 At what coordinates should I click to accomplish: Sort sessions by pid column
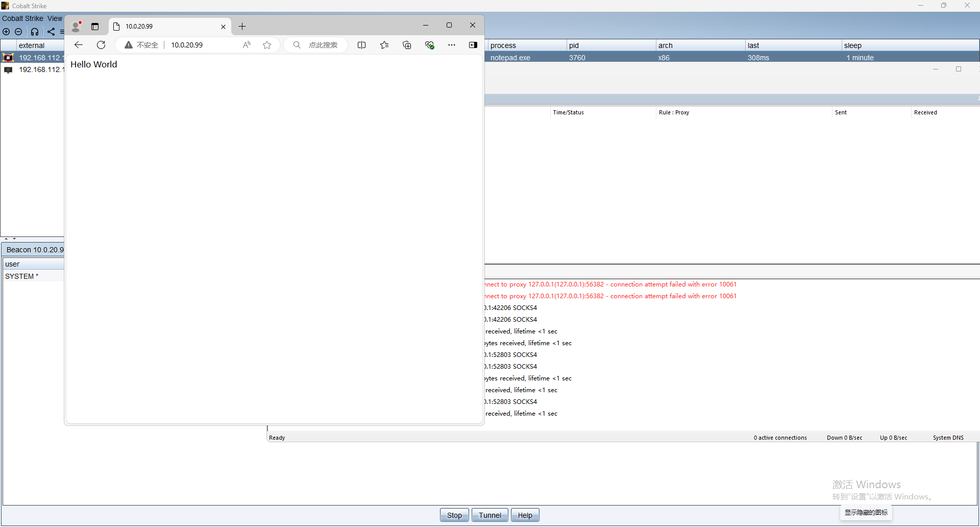(x=611, y=45)
